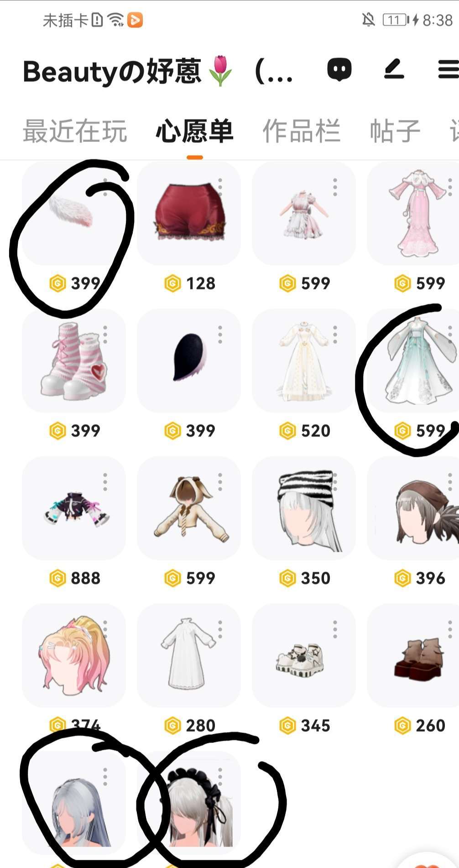Select the bear-hood jacket priced 599

(189, 508)
